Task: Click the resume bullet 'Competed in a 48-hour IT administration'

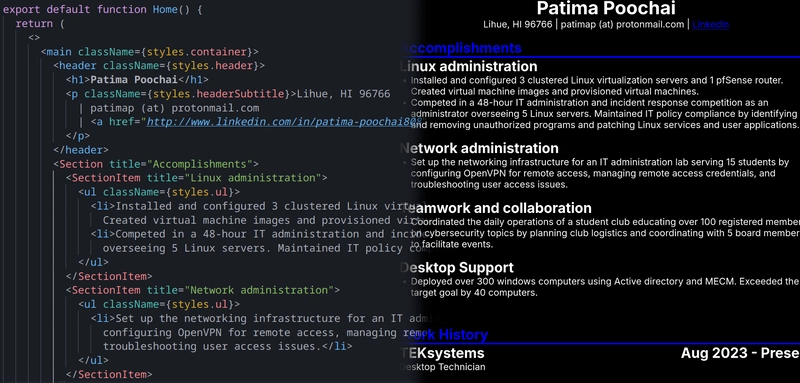Action: pos(604,114)
